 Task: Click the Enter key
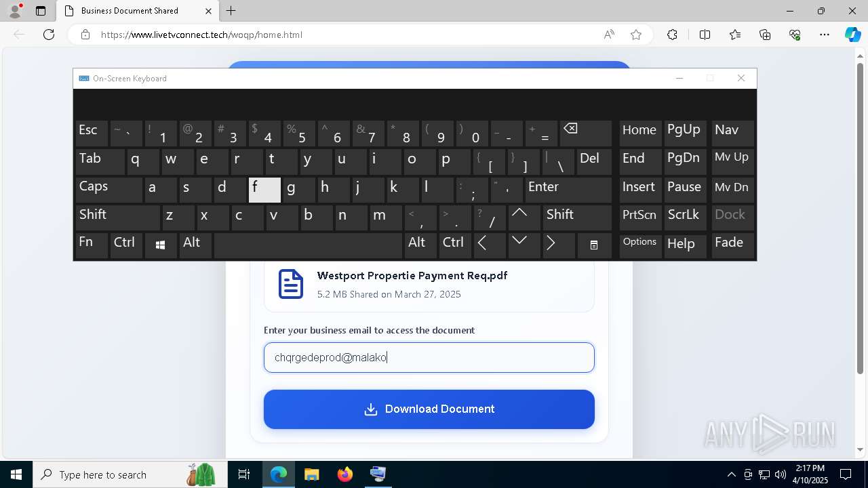pyautogui.click(x=568, y=189)
